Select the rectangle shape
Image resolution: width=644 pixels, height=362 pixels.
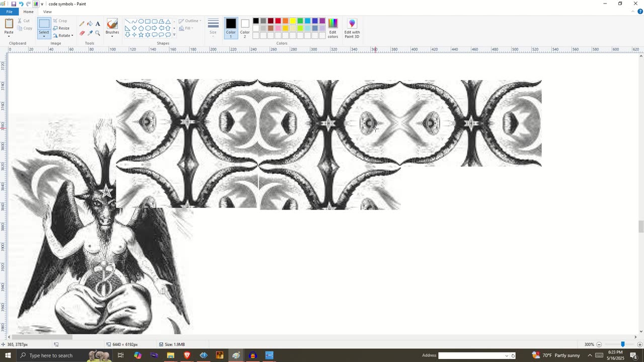pos(148,22)
